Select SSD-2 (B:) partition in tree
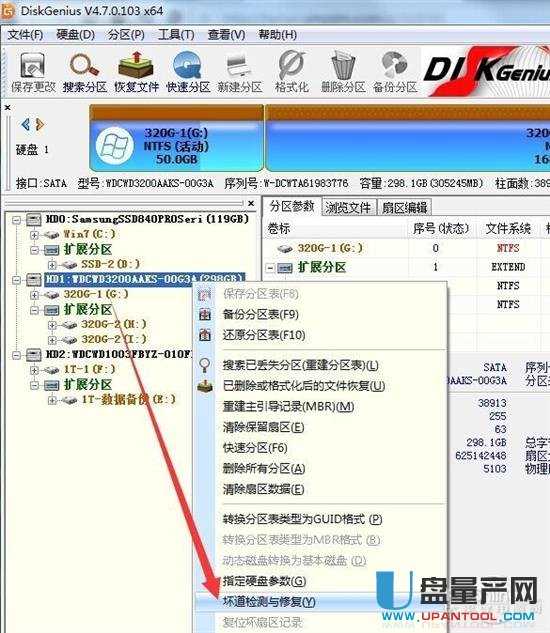The image size is (550, 633). tap(110, 264)
